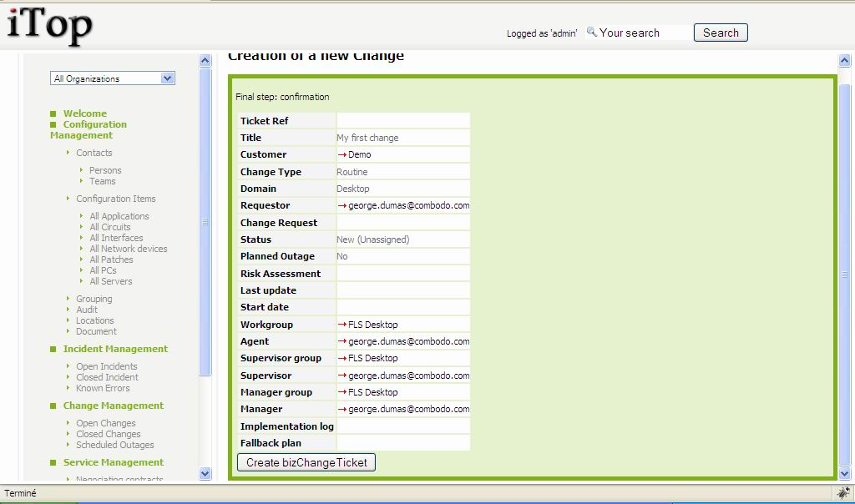Click 'Final step: confirmation' text
Image resolution: width=855 pixels, height=504 pixels.
click(x=282, y=97)
